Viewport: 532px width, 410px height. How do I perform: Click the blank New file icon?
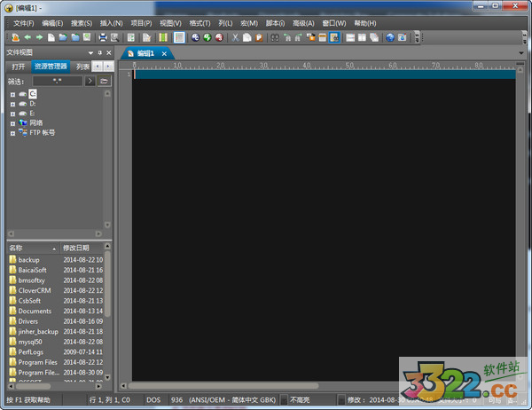[x=51, y=37]
